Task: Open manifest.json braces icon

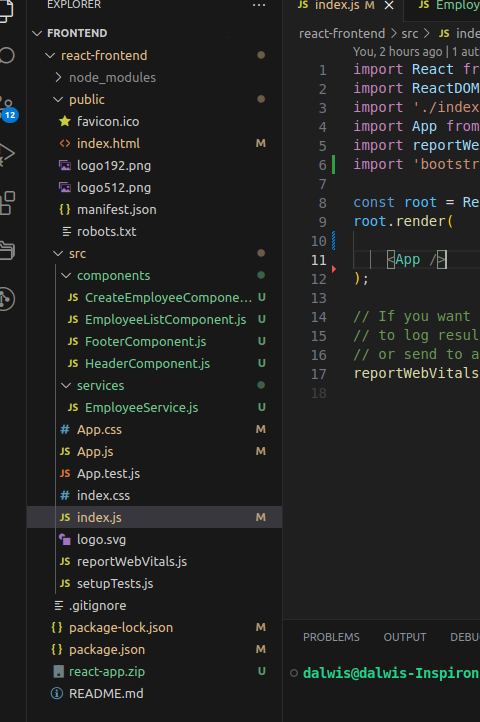Action: 65,210
